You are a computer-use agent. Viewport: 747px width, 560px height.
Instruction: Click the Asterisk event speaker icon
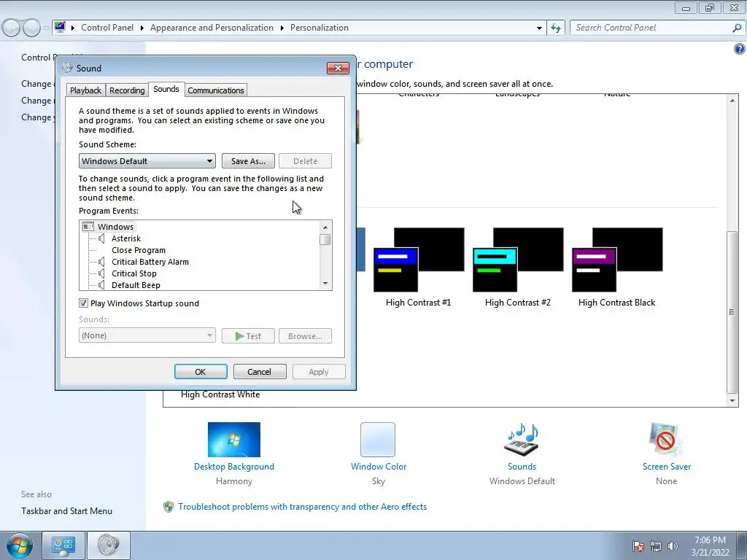pos(101,238)
